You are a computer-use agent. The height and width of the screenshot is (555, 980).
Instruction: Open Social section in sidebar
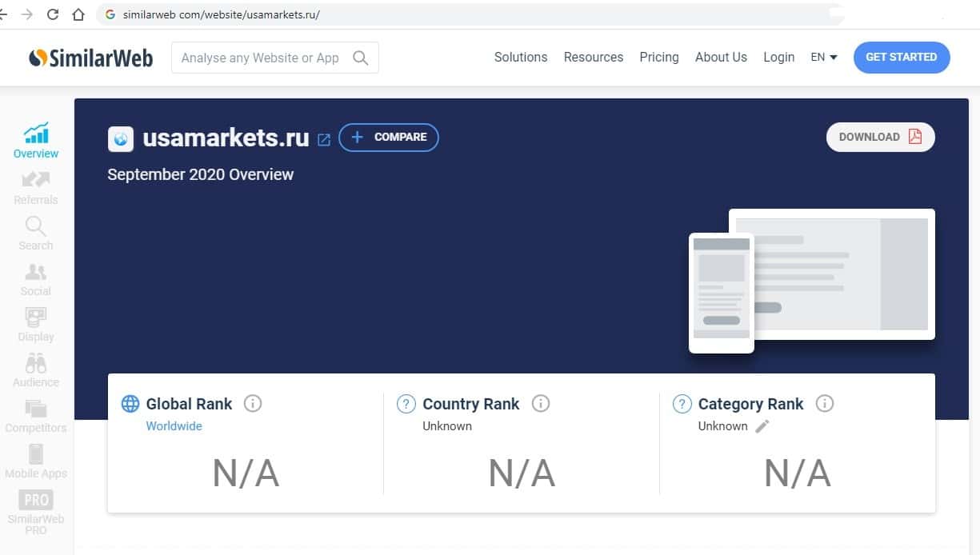[36, 272]
